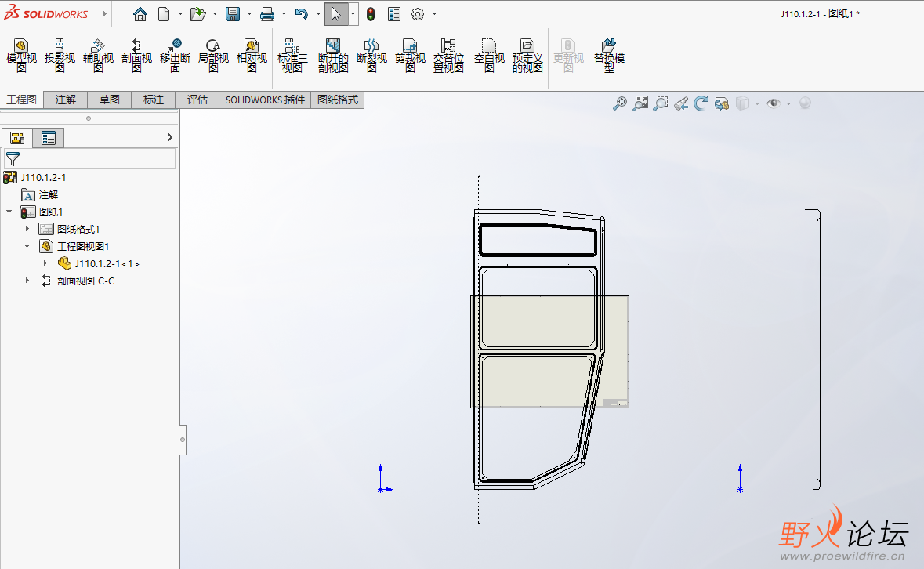
Task: Expand the 剖面视图 C-C tree node
Action: [27, 281]
